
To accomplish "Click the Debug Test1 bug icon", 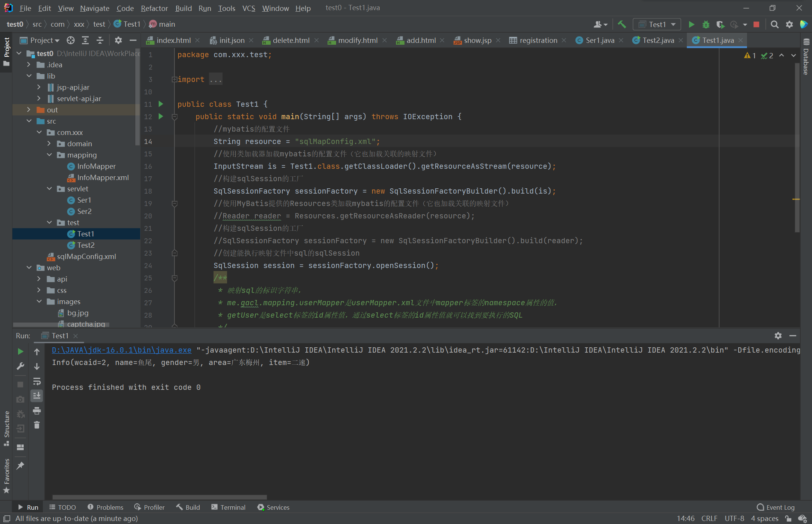I will tap(706, 24).
